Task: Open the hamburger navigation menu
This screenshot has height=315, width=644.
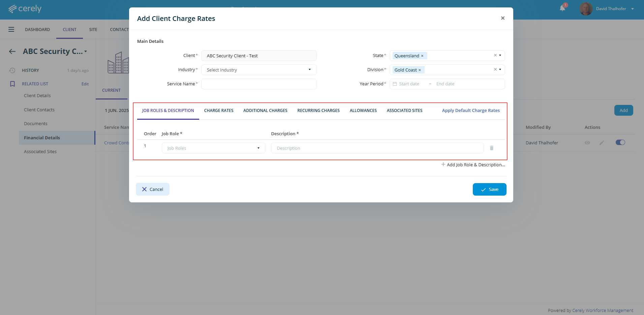Action: pyautogui.click(x=11, y=29)
